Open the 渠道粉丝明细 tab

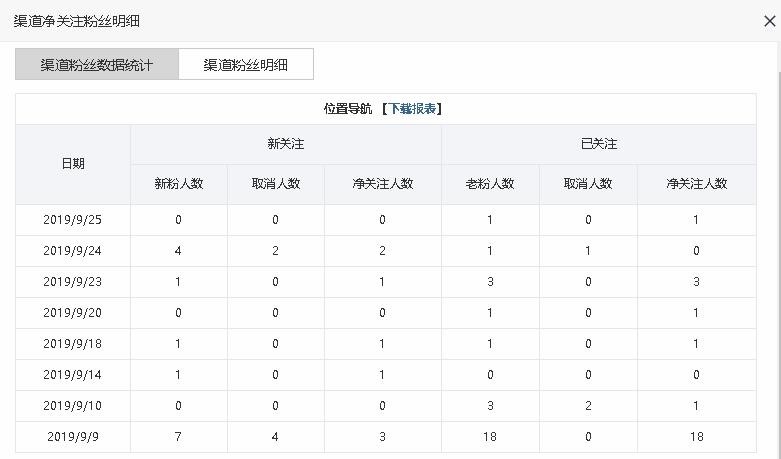point(246,65)
